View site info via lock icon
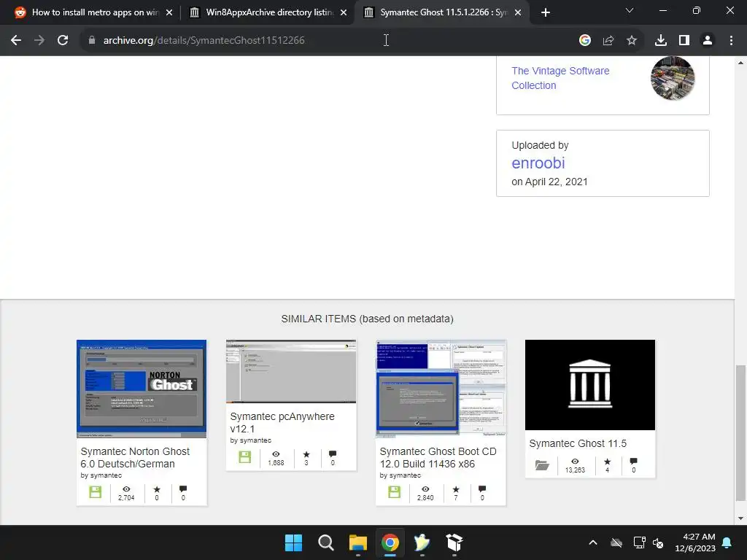 coord(92,41)
